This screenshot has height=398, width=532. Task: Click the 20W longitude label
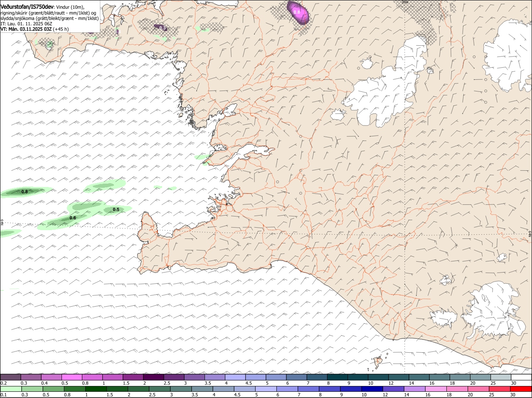[x=405, y=2]
